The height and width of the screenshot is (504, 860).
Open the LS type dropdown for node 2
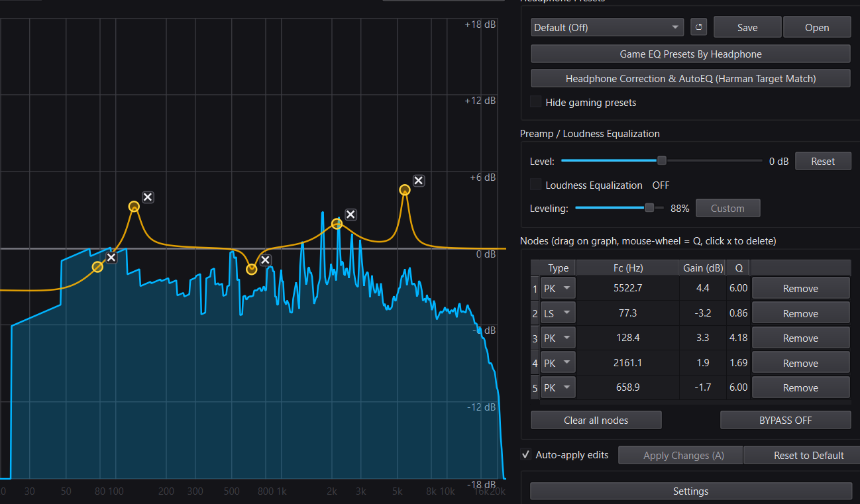coord(558,313)
